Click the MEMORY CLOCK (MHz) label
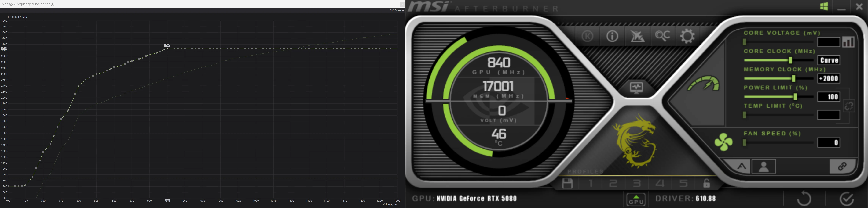868x208 pixels. pos(785,69)
